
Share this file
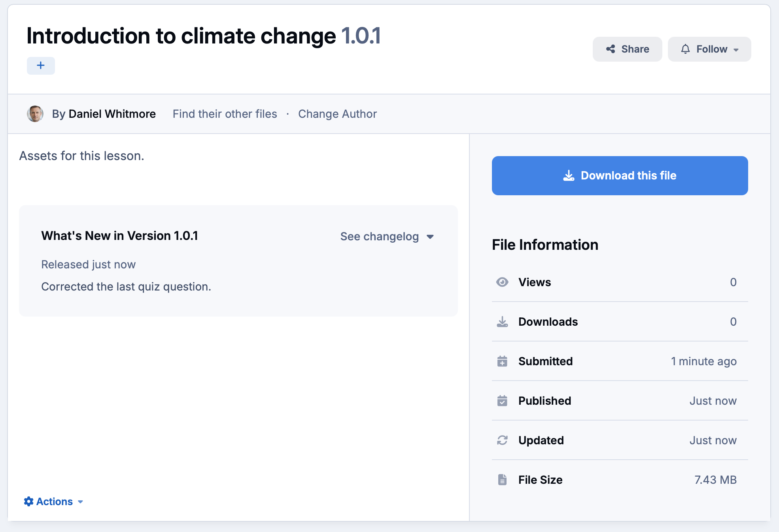pos(627,49)
